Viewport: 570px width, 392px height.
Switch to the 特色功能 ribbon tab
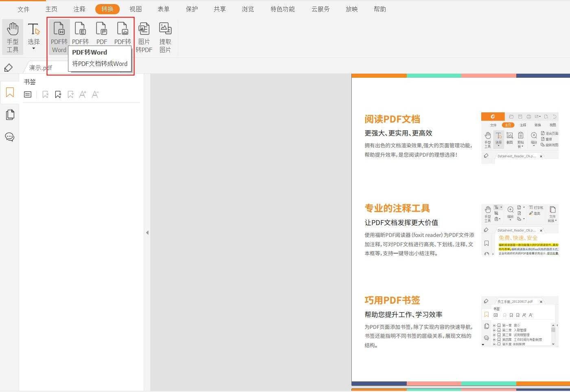pyautogui.click(x=282, y=9)
